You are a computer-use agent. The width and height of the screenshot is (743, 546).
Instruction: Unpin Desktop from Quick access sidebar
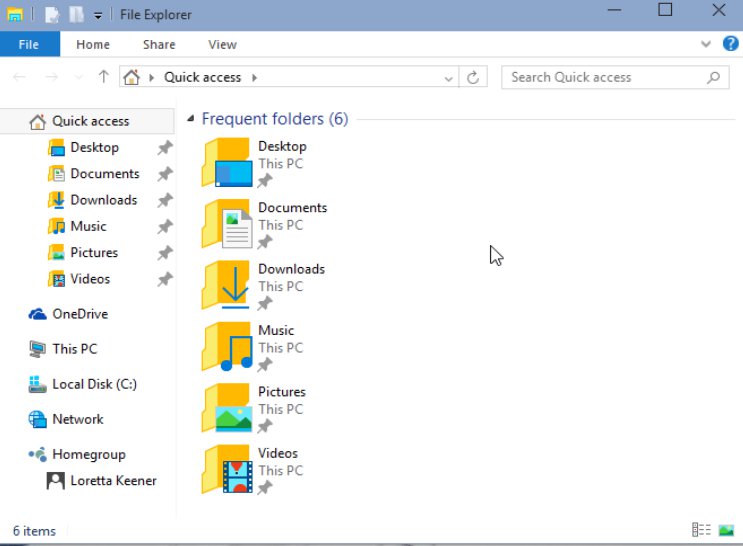tap(165, 148)
